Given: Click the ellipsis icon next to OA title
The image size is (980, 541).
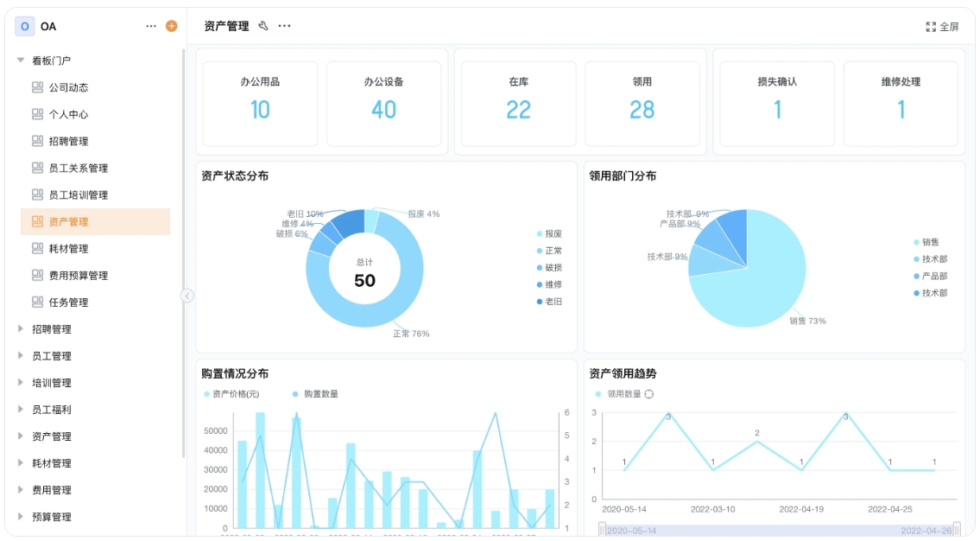Looking at the screenshot, I should [150, 26].
